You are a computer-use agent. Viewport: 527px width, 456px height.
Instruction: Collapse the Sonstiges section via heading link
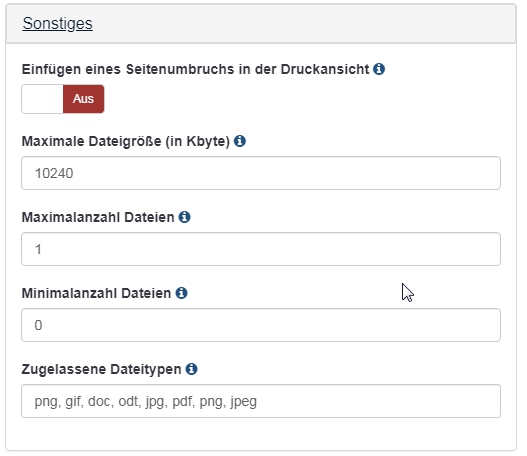[57, 24]
